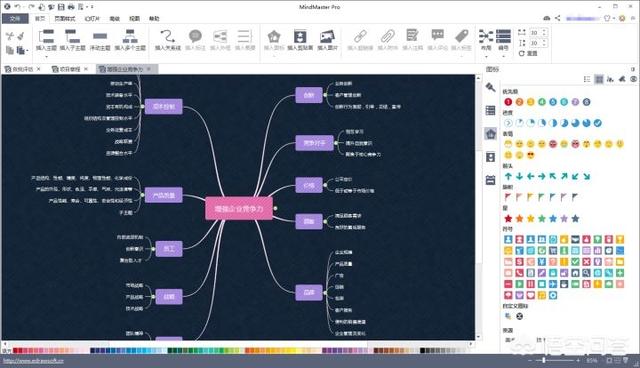Collapse the central topic right-side branches
This screenshot has width=640, height=368.
tap(276, 208)
